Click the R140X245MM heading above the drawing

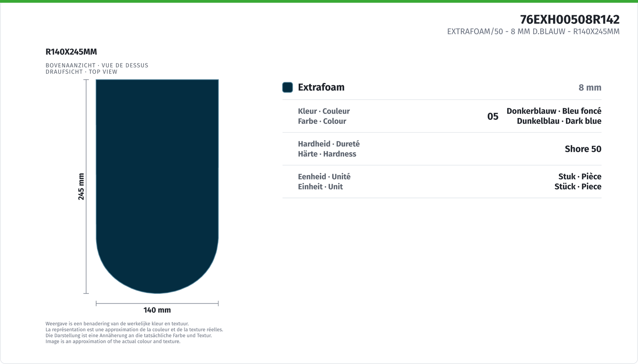coord(71,52)
